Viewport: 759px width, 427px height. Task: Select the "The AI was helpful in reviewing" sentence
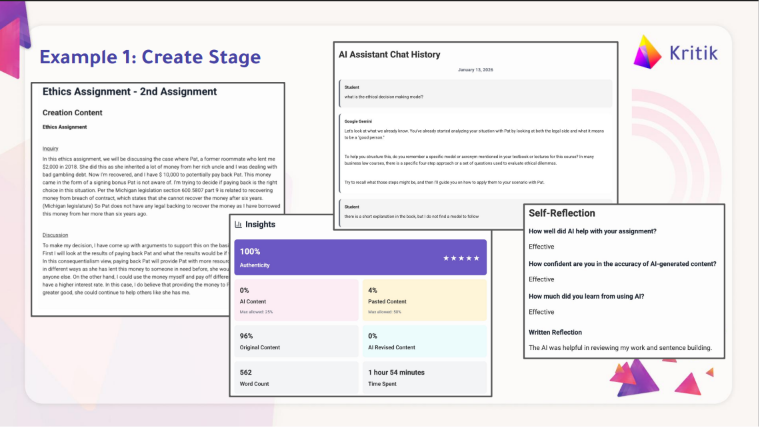point(620,348)
